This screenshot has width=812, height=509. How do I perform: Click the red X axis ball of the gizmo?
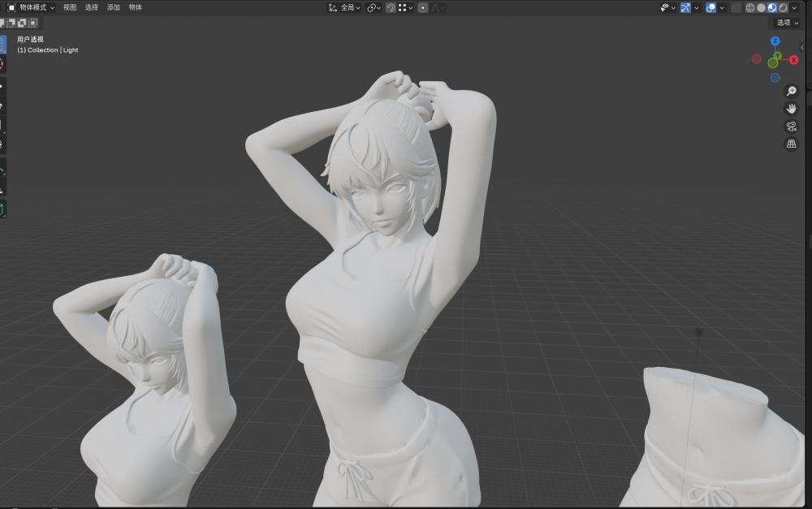point(792,58)
